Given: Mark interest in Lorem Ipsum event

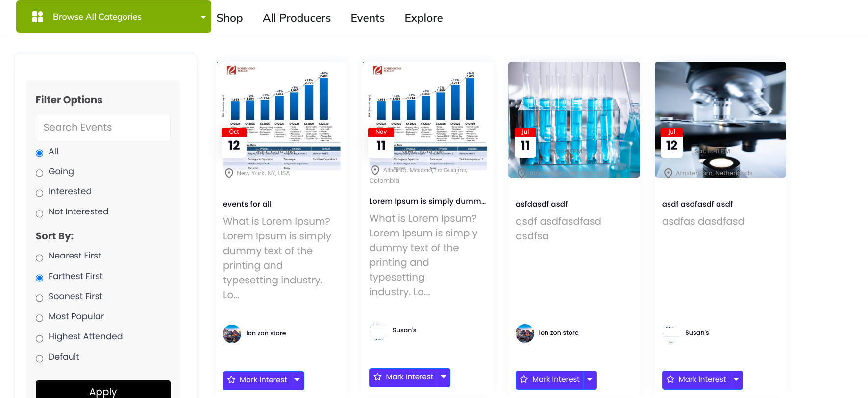Looking at the screenshot, I should tap(403, 377).
